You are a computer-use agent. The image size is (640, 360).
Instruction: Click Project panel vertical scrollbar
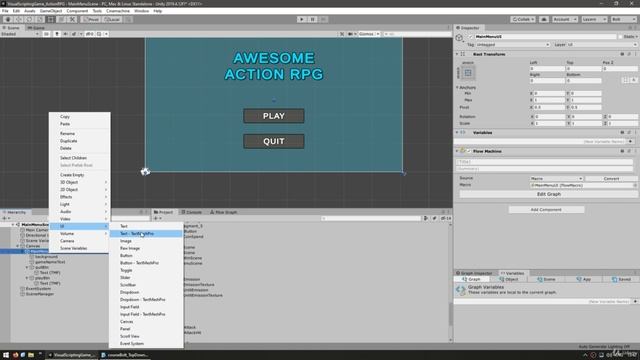point(451,314)
